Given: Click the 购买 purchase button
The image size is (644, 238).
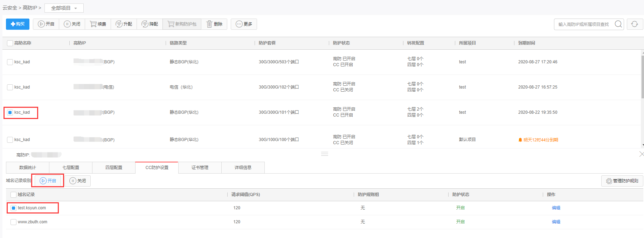Looking at the screenshot, I should [x=18, y=24].
